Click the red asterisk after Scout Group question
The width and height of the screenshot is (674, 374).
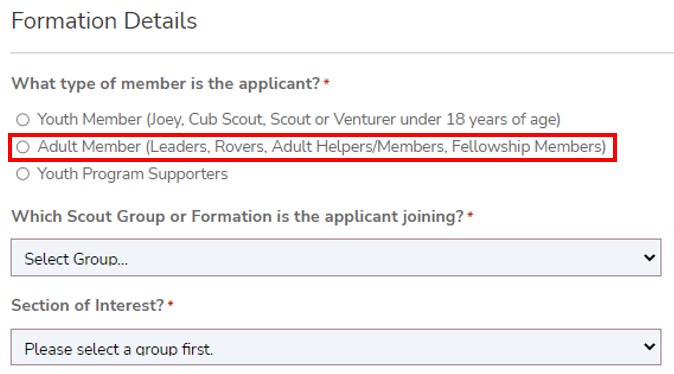[x=470, y=215]
